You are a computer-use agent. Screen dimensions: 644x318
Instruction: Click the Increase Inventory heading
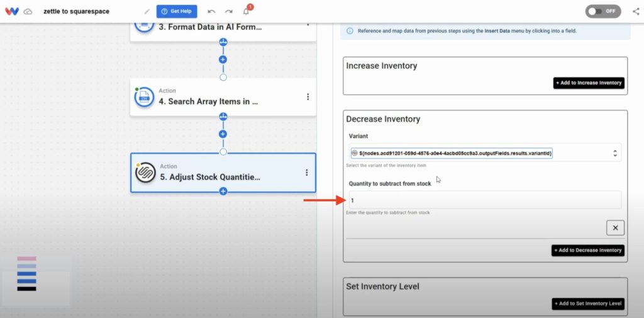pyautogui.click(x=382, y=66)
